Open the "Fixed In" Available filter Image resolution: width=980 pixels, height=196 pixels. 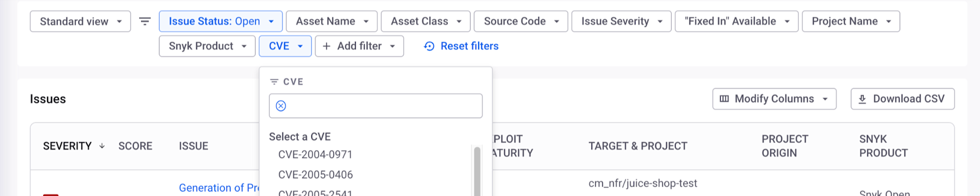(736, 22)
